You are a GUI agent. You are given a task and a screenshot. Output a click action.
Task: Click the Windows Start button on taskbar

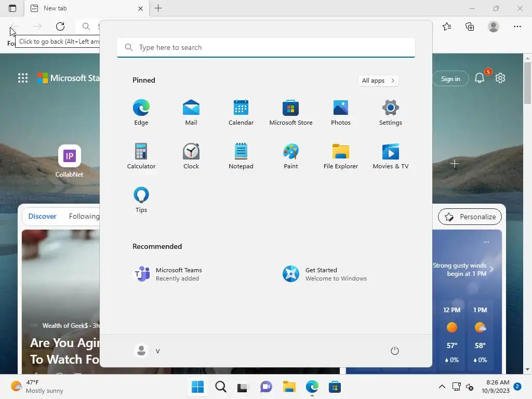coord(197,387)
